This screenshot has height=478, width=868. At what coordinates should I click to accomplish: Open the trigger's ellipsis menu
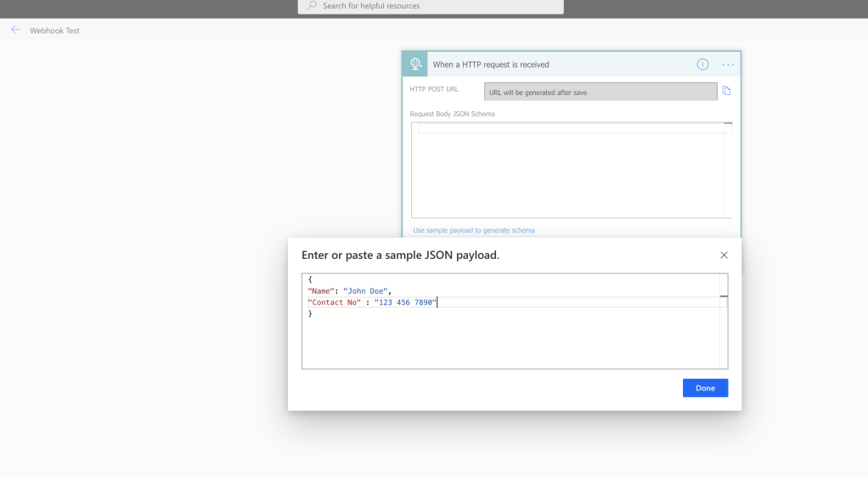728,65
